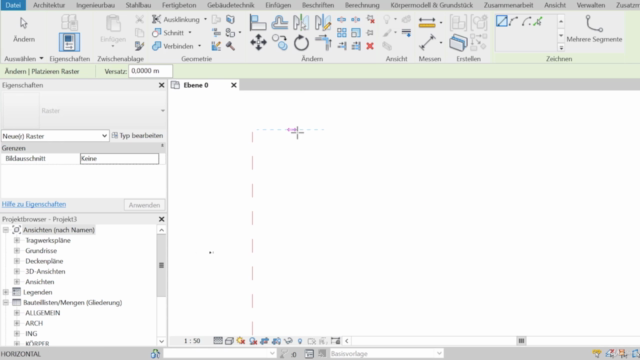Select the Mirror pick axis tool
This screenshot has height=360, width=640.
click(x=301, y=22)
